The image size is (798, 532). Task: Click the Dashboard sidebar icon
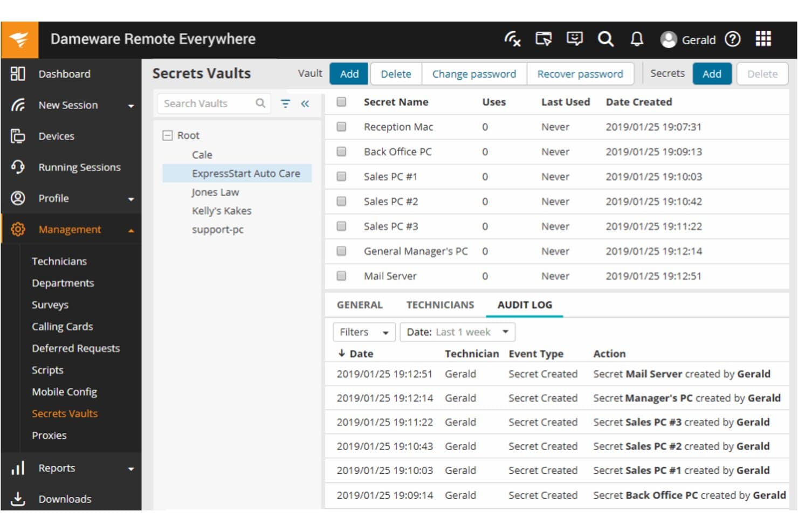pyautogui.click(x=18, y=74)
